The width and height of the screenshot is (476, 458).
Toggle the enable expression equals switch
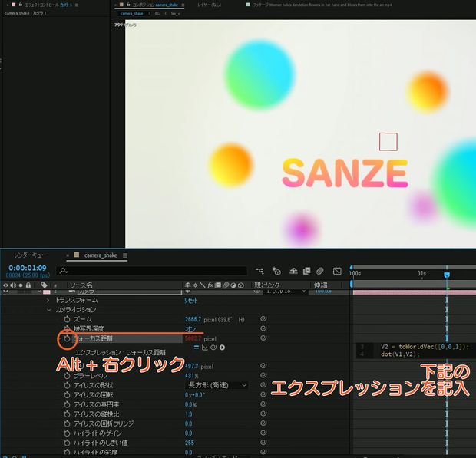pos(197,348)
